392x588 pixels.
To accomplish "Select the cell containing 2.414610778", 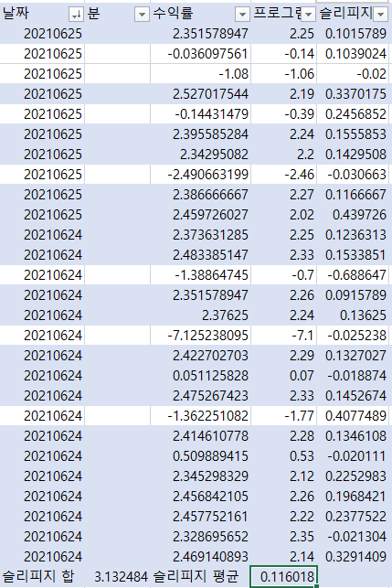I will 200,436.
